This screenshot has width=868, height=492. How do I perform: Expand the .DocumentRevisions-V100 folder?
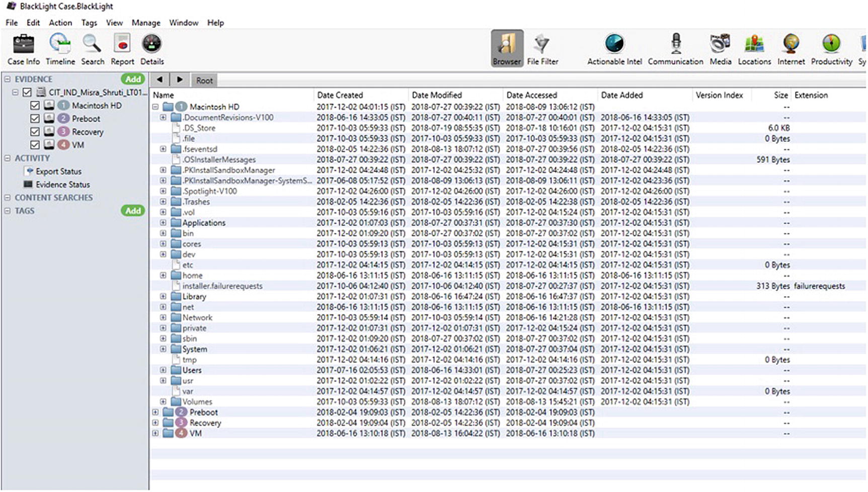pos(163,117)
